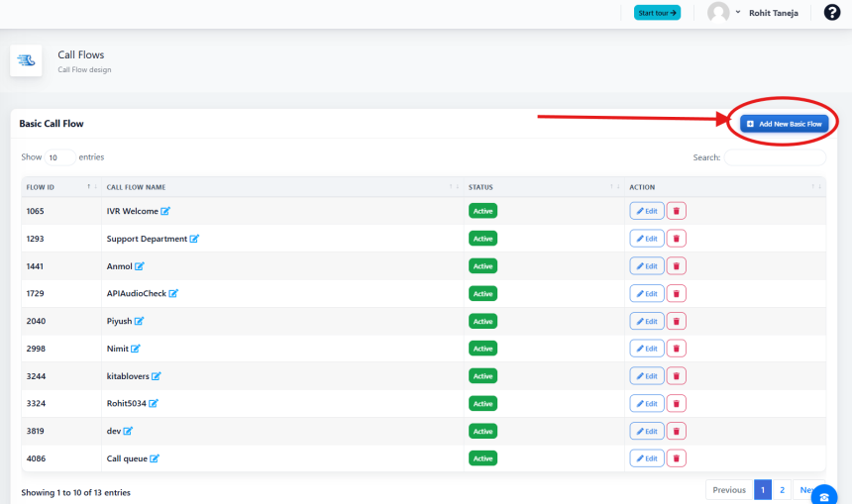
Task: Edit the Call queue flow
Action: [x=647, y=458]
